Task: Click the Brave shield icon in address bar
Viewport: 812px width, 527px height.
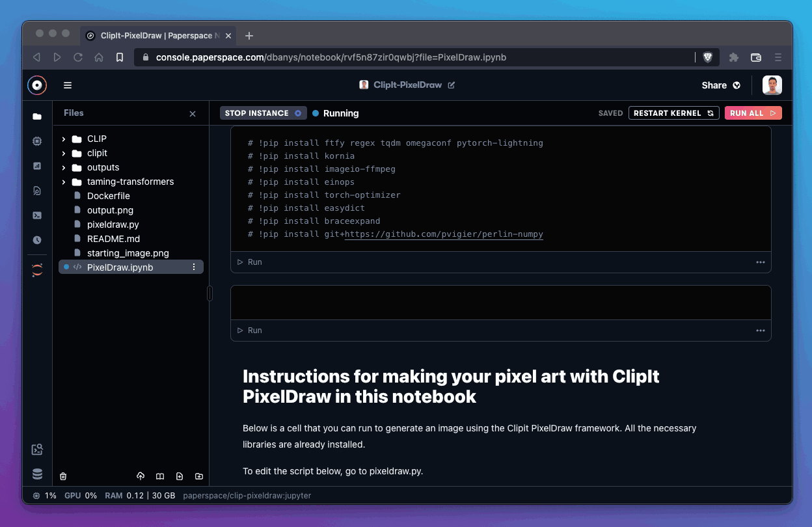Action: pyautogui.click(x=708, y=57)
